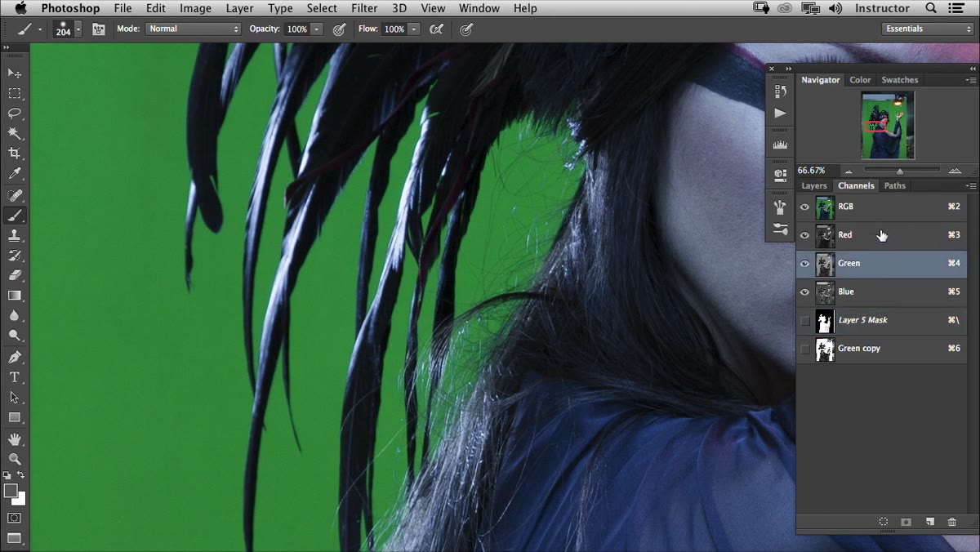Switch to the Layers tab
This screenshot has height=552, width=980.
point(814,185)
